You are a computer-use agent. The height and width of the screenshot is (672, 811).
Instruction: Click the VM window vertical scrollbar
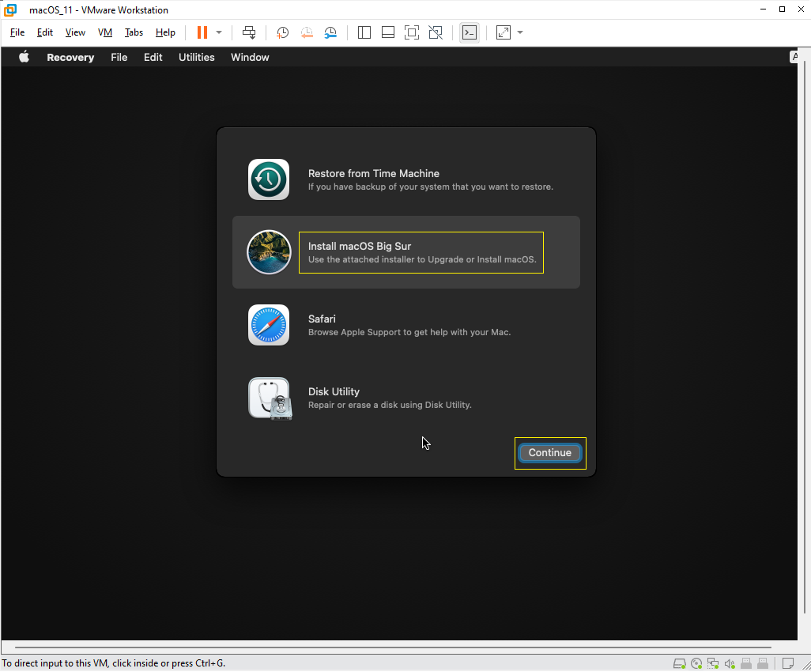tap(805, 337)
